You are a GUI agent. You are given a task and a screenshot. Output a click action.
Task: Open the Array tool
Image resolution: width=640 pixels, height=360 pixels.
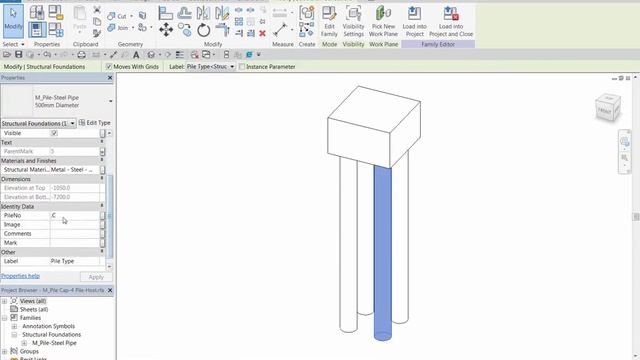pos(239,21)
